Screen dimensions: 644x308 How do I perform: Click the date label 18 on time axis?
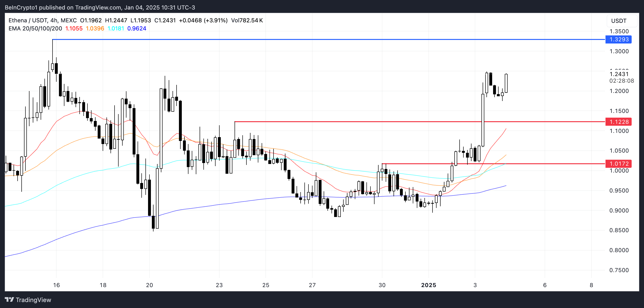click(x=103, y=285)
